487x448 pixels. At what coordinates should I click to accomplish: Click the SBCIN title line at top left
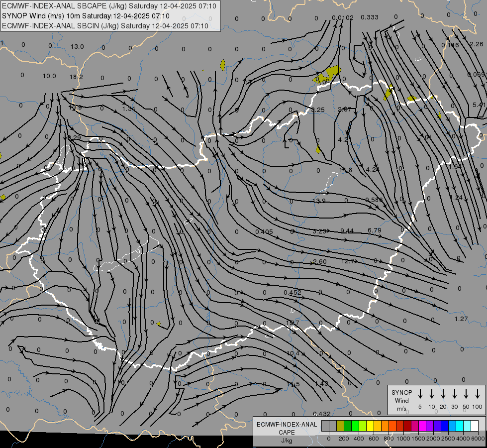point(105,26)
